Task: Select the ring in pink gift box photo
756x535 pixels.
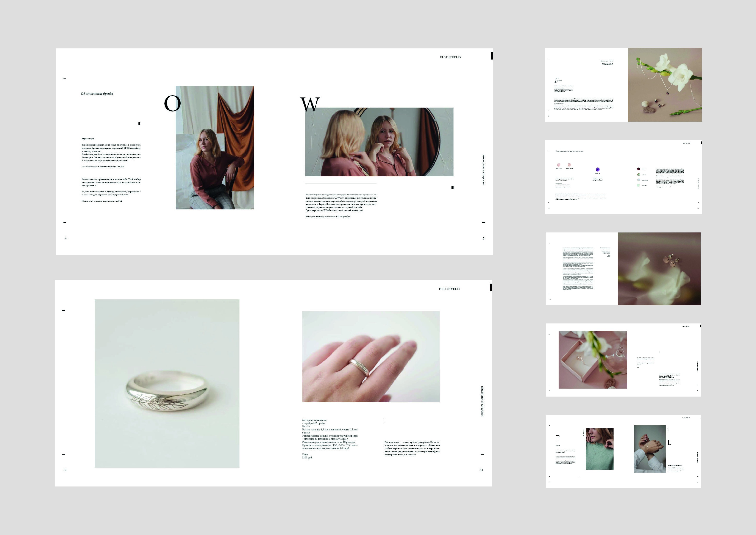Action: [x=592, y=360]
